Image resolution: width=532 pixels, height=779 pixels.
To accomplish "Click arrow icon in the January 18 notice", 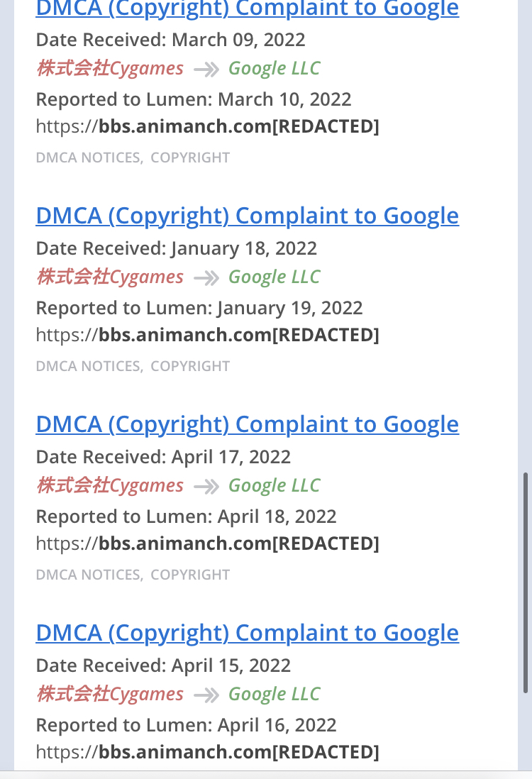I will point(206,278).
